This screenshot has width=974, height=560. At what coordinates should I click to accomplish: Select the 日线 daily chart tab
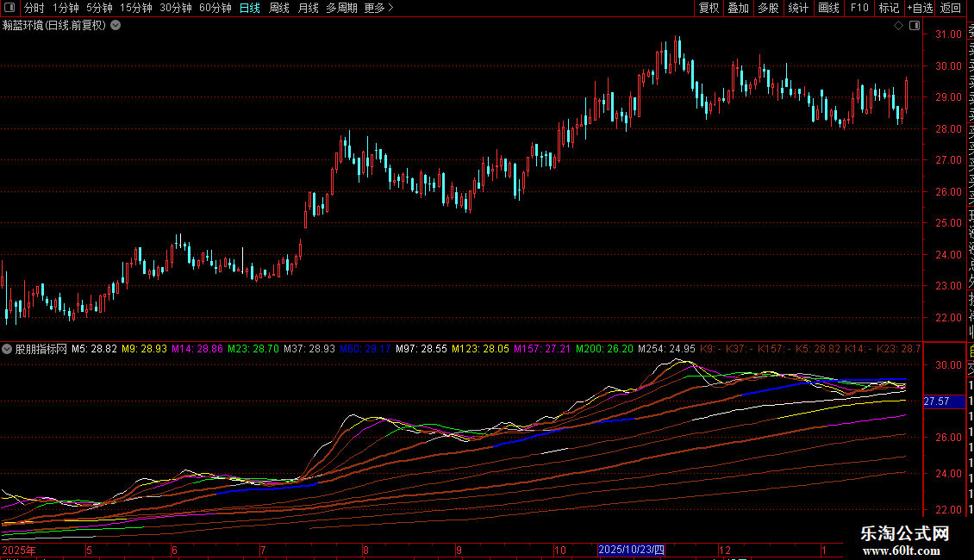pyautogui.click(x=250, y=8)
